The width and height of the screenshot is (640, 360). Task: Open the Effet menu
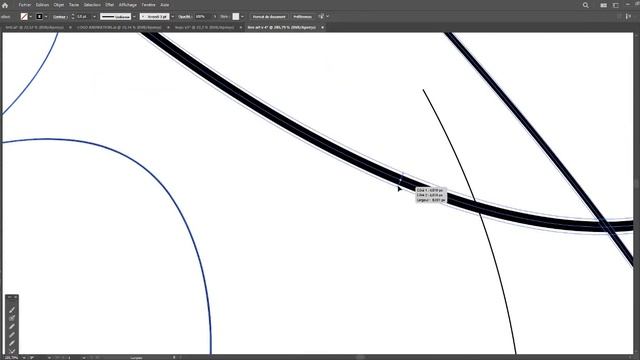tap(110, 5)
